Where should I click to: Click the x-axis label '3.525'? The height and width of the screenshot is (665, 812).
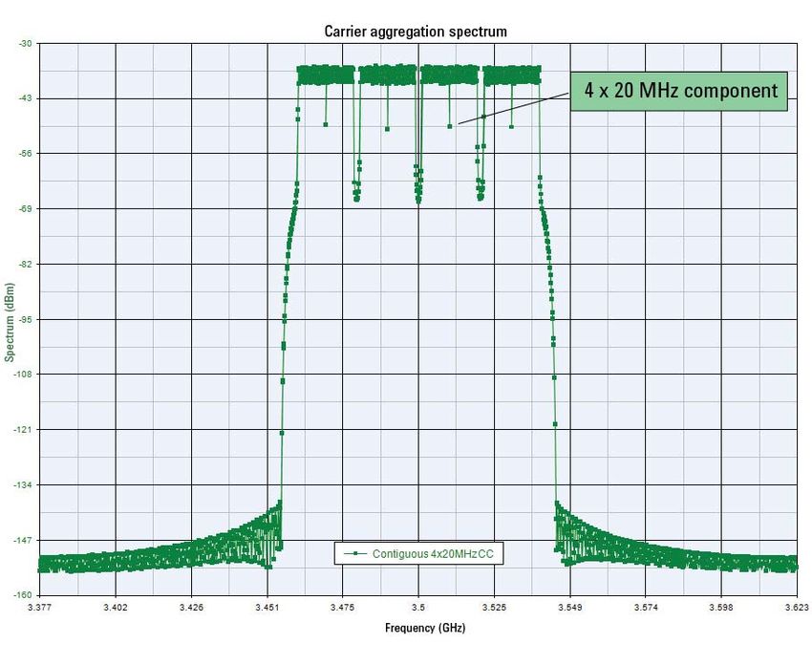tap(494, 608)
